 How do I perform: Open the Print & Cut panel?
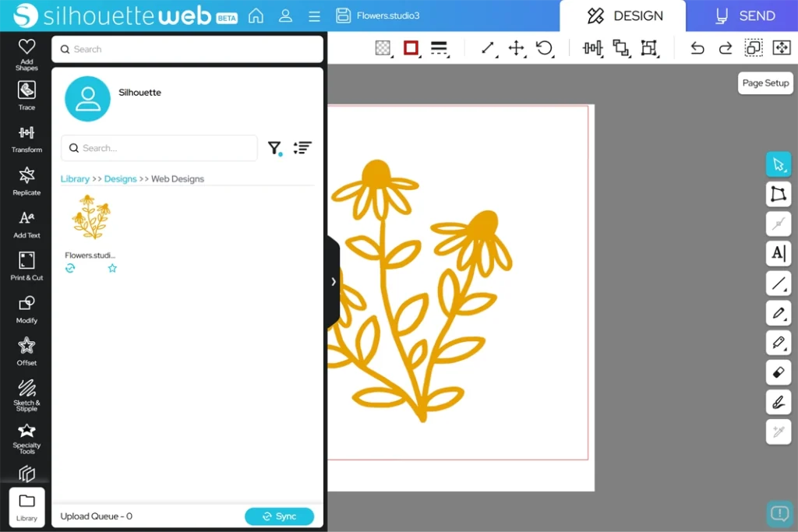pos(26,266)
